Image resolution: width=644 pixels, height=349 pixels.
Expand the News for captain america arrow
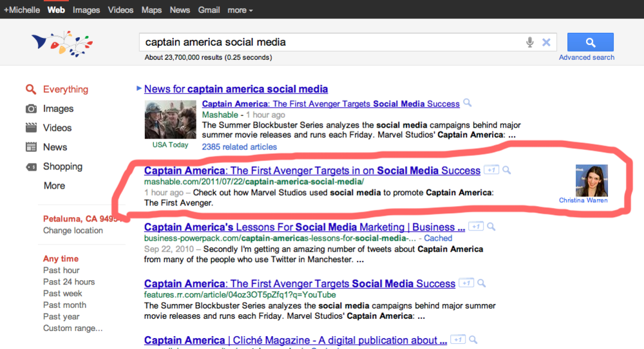[139, 88]
